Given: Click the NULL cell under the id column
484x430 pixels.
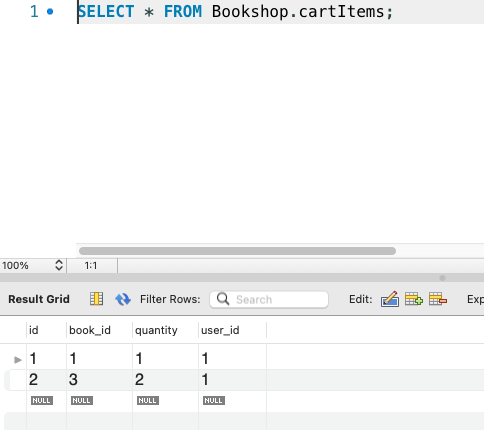Looking at the screenshot, I should coord(42,400).
